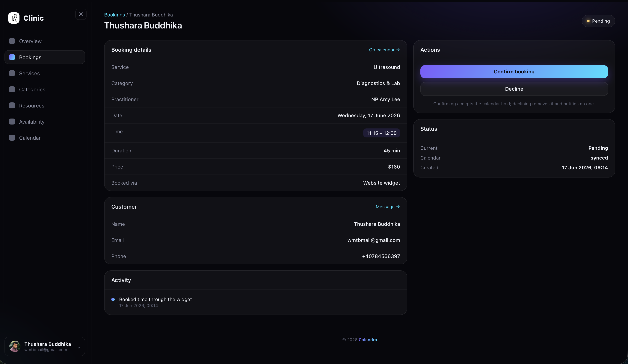The height and width of the screenshot is (364, 628).
Task: Decline the booking
Action: [514, 89]
